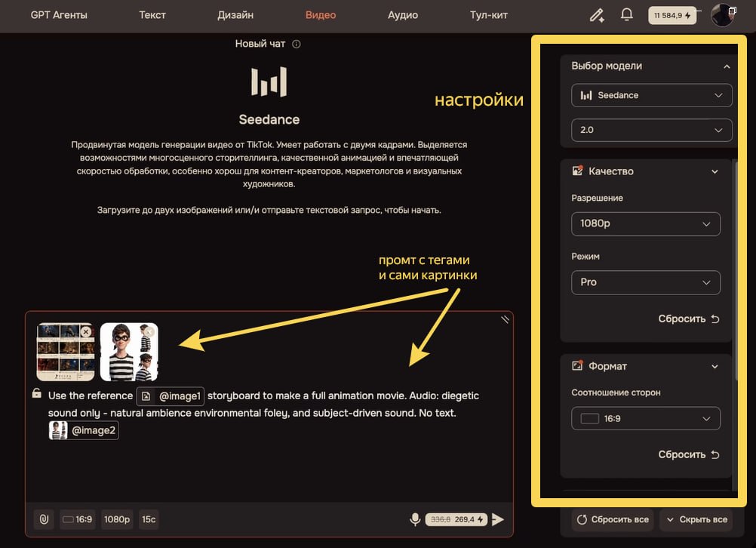Viewport: 756px width, 548px height.
Task: Click the 11 584,9 credits balance
Action: [x=671, y=15]
